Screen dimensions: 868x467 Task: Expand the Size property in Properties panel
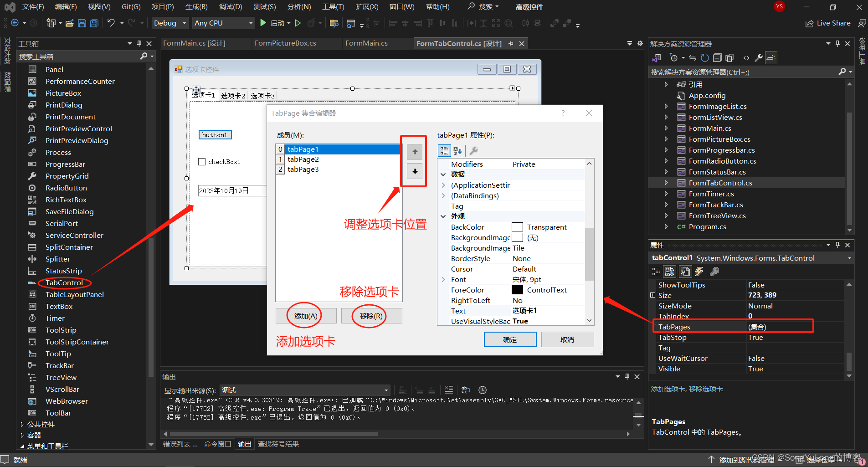(x=653, y=295)
